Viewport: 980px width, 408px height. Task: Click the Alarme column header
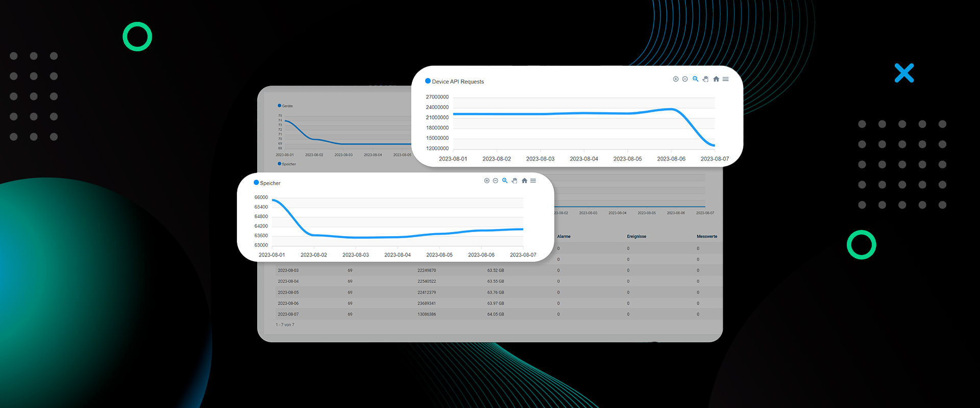click(x=564, y=237)
